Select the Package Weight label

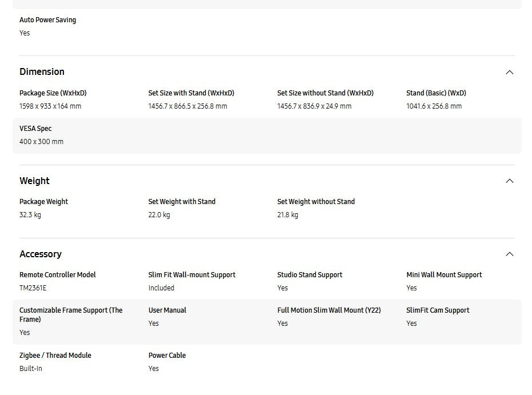(x=43, y=202)
